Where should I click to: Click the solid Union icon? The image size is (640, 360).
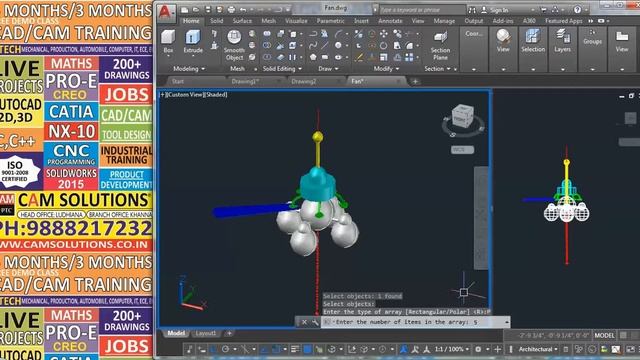pyautogui.click(x=267, y=34)
